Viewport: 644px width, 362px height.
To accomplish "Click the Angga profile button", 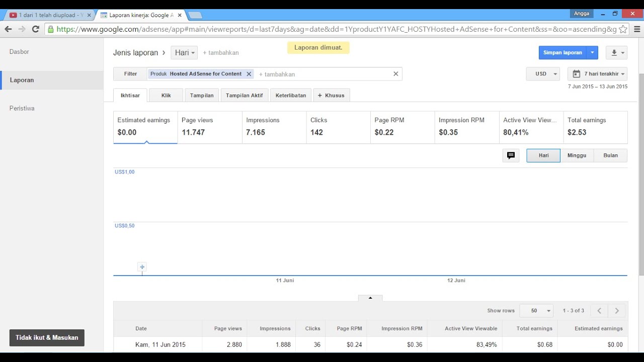I will [581, 14].
